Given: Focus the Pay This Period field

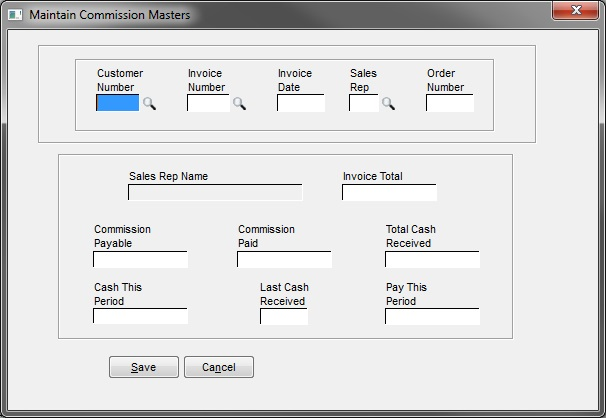Looking at the screenshot, I should point(432,316).
